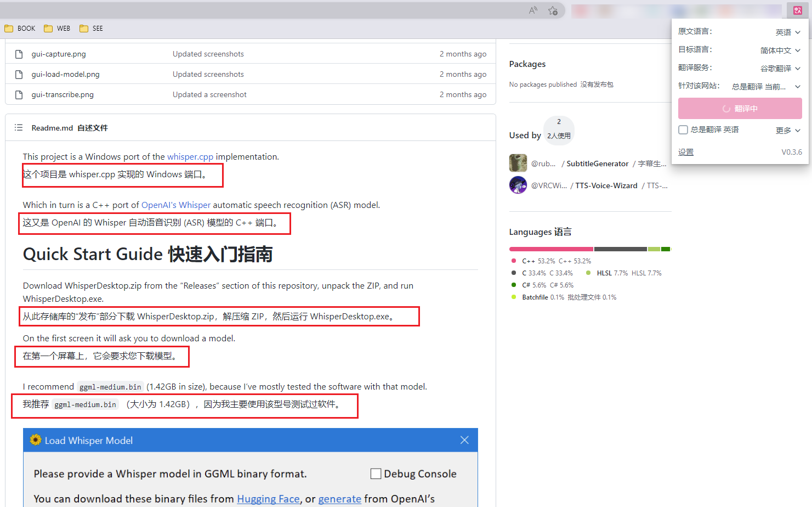
Task: Click the file icon beside gui-transcribe.png
Action: (19, 94)
